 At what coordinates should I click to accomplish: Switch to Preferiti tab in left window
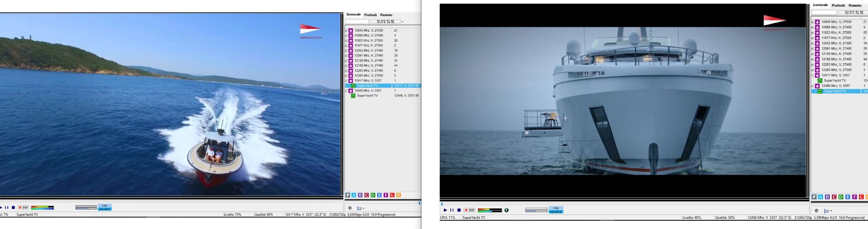point(371,15)
